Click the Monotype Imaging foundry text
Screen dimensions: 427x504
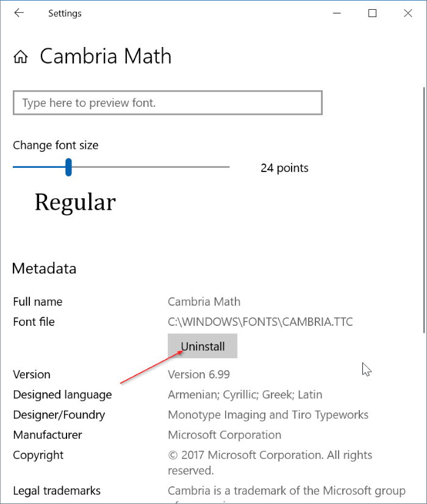268,414
